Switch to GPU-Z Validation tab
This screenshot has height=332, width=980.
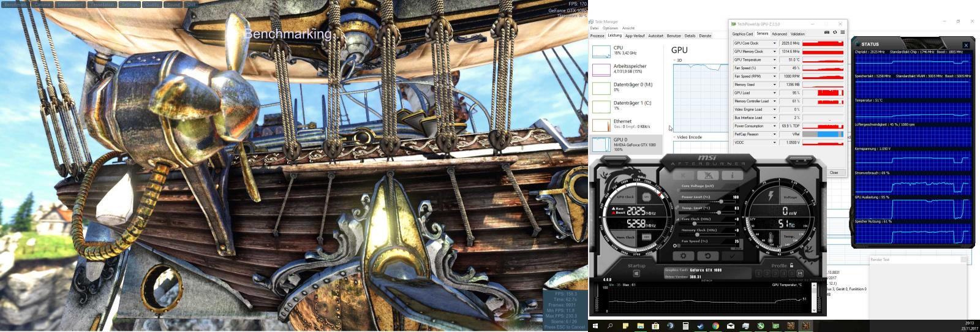tap(797, 34)
